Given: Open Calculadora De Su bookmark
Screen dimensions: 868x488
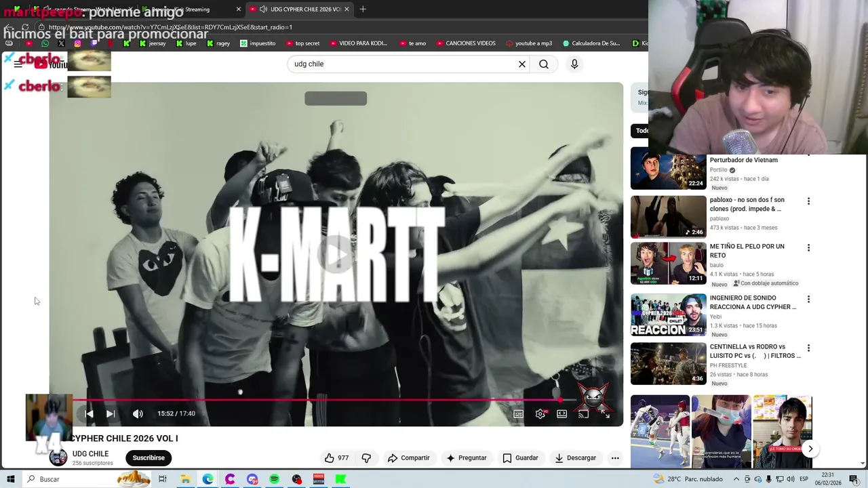Looking at the screenshot, I should (591, 43).
